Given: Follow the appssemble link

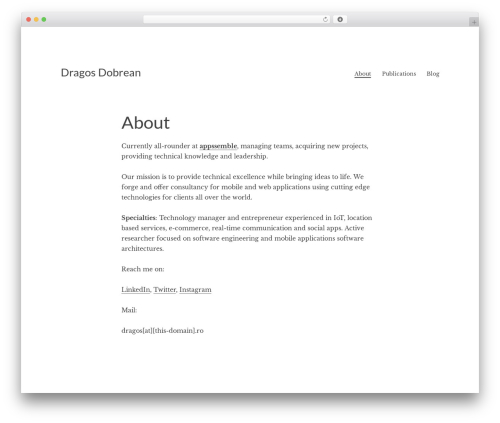Looking at the screenshot, I should (x=218, y=146).
